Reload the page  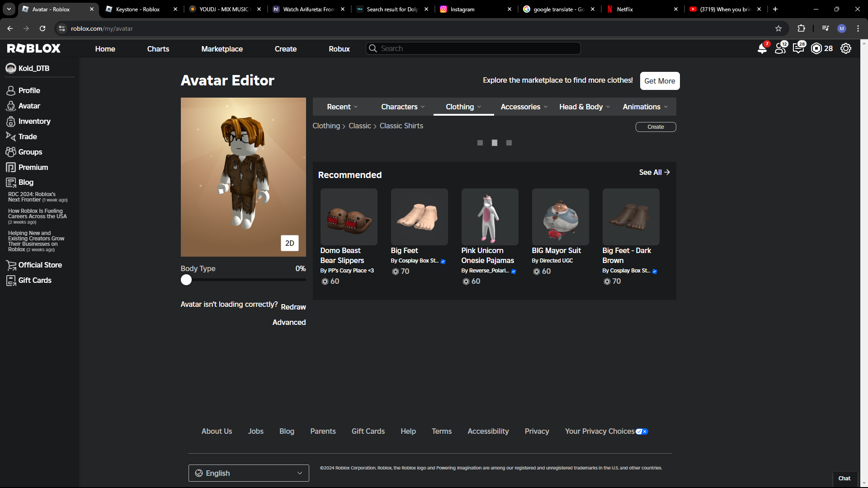42,28
